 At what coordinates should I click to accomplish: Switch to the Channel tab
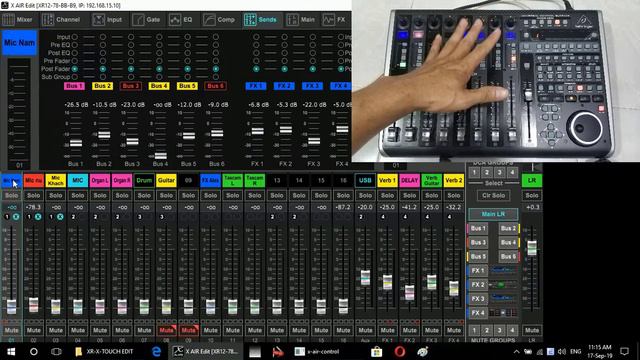pos(61,20)
